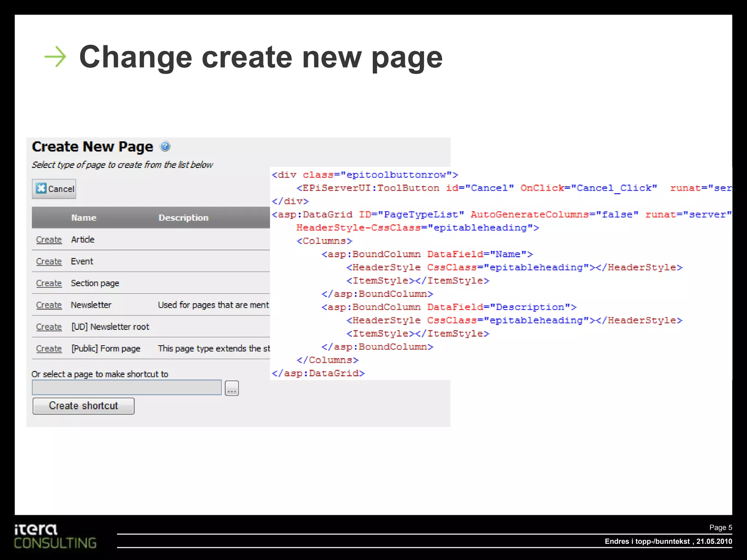Viewport: 747px width, 560px height.
Task: Click the Create link for Event
Action: pyautogui.click(x=49, y=261)
